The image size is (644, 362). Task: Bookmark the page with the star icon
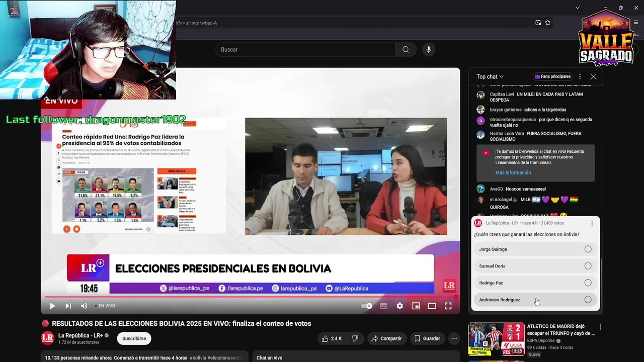548,23
